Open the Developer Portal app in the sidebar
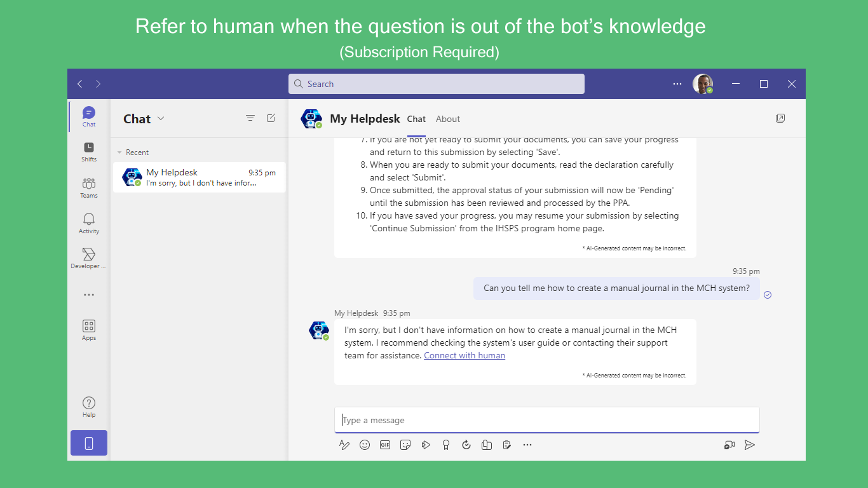This screenshot has width=868, height=488. (x=89, y=259)
